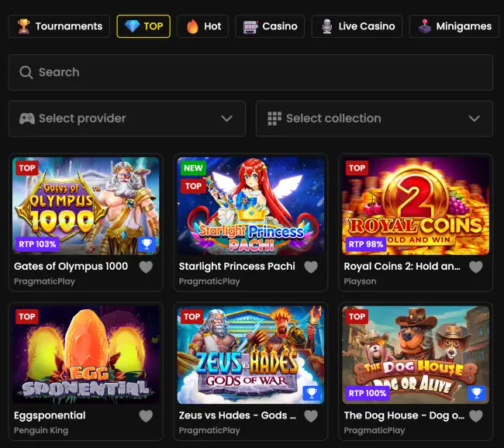
Task: Click the RTP 98% badge
Action: click(366, 244)
